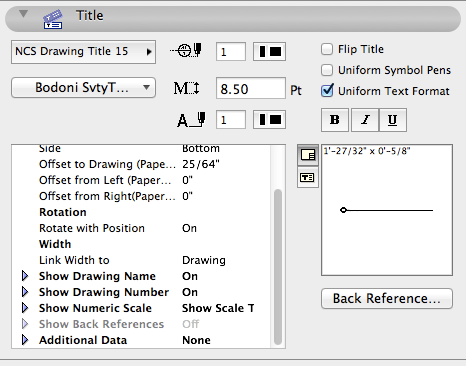Edit the 8.50 font size field
This screenshot has width=466, height=366.
pos(251,88)
